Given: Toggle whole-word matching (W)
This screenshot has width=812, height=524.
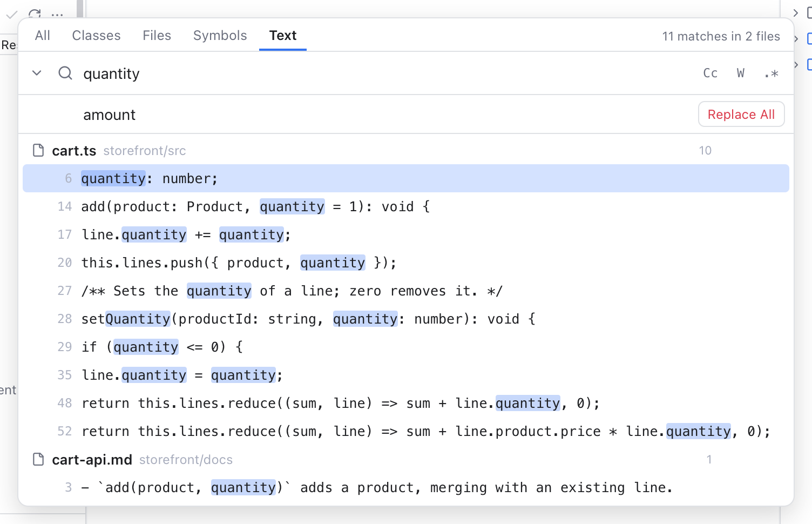Looking at the screenshot, I should (741, 73).
